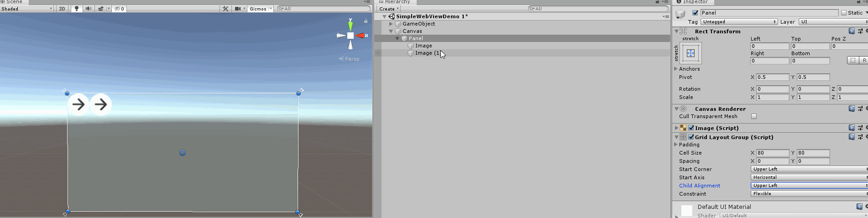The image size is (868, 218).
Task: Click the Default UI Material white preview
Action: pyautogui.click(x=687, y=210)
